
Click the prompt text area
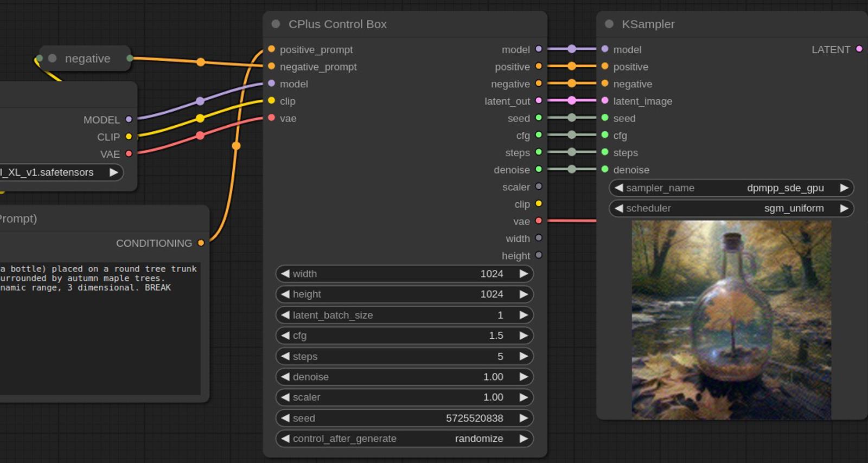(x=100, y=329)
